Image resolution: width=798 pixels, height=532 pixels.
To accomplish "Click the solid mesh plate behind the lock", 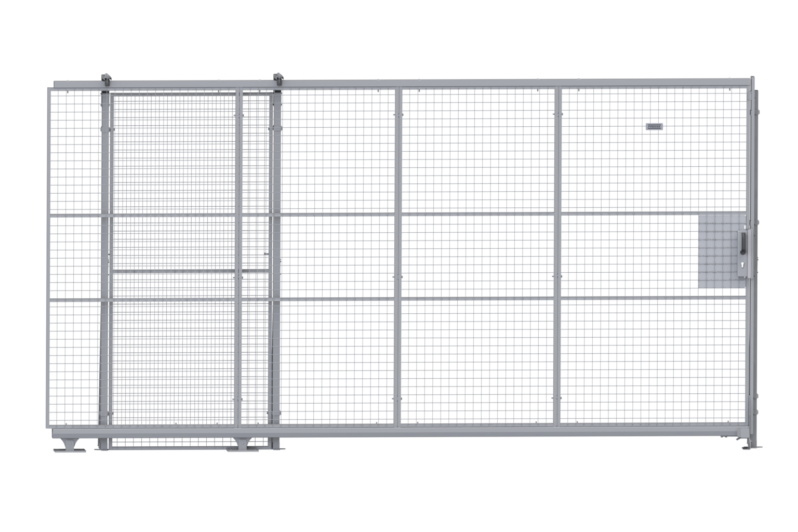I will pos(716,251).
